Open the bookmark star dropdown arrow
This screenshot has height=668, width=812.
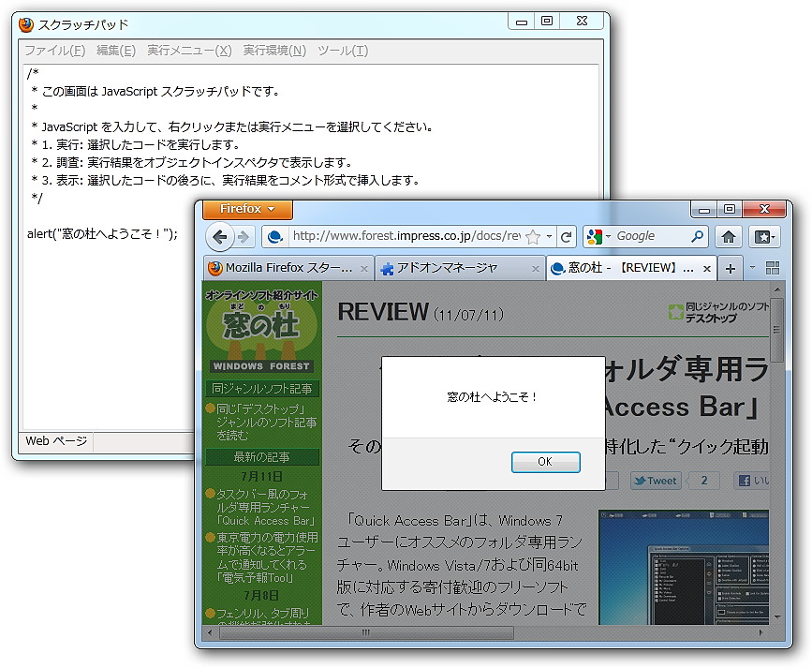point(548,236)
